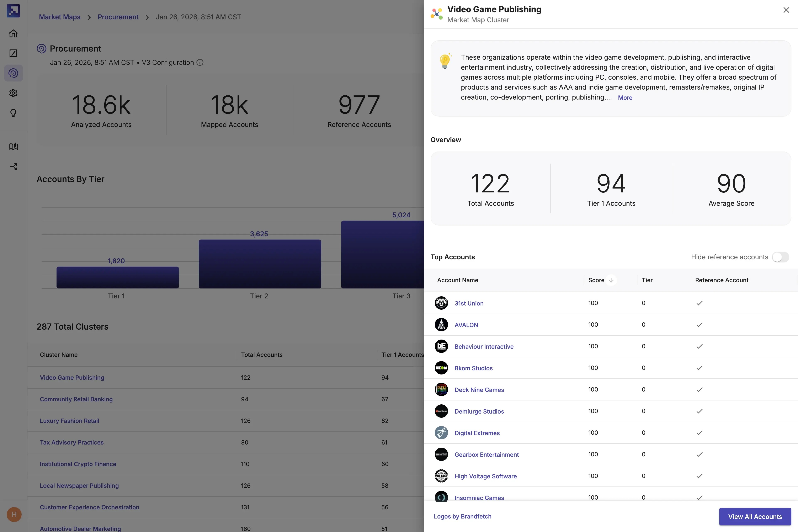Open the Digital Extremes account
The height and width of the screenshot is (532, 798).
(477, 433)
